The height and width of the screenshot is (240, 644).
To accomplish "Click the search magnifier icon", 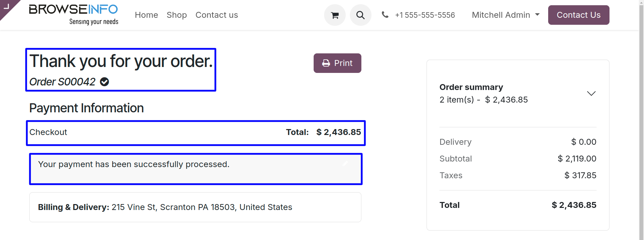I will tap(361, 15).
